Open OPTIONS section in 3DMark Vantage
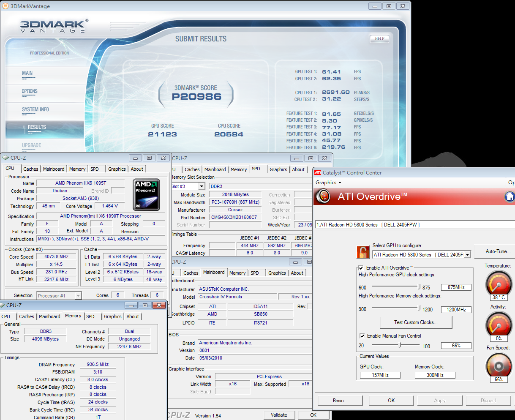 click(30, 91)
